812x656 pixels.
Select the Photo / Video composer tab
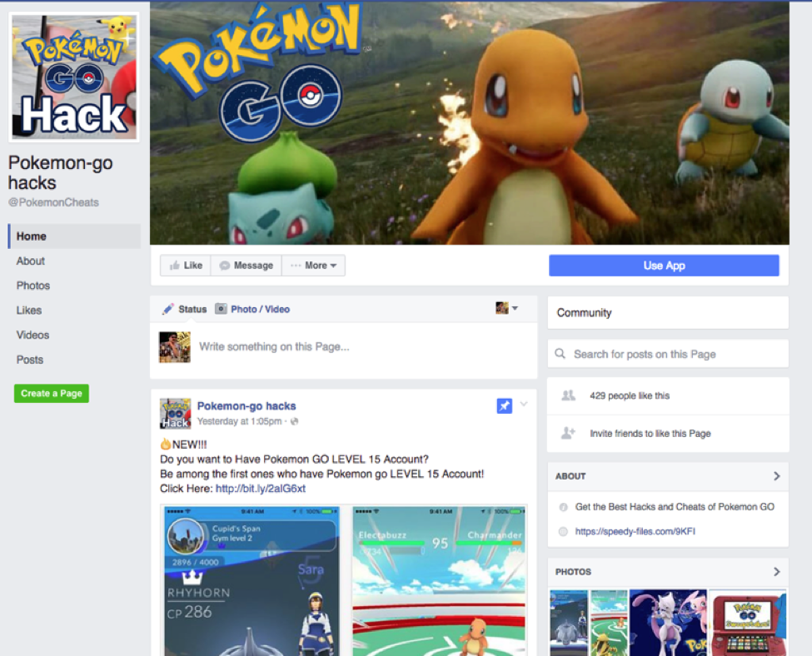260,309
